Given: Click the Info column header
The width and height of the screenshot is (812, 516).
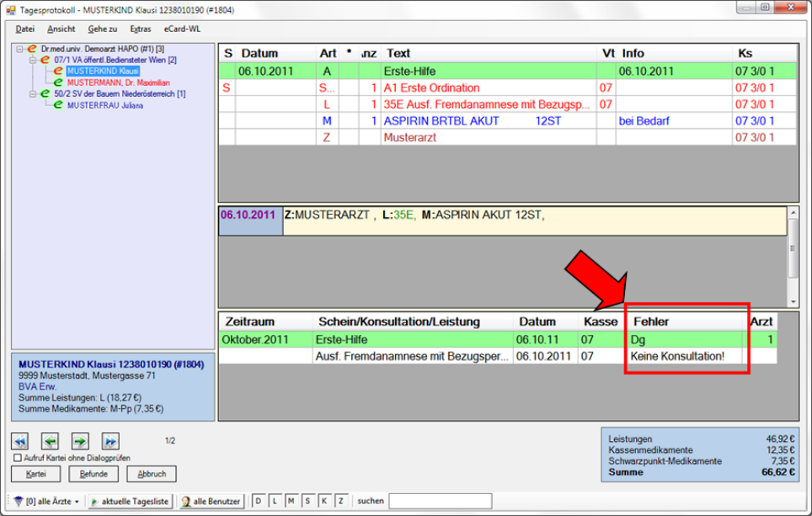Looking at the screenshot, I should pos(674,53).
